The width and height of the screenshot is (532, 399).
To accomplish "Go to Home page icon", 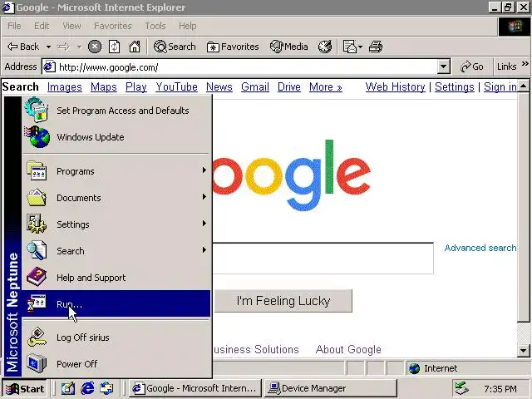I will pos(135,47).
